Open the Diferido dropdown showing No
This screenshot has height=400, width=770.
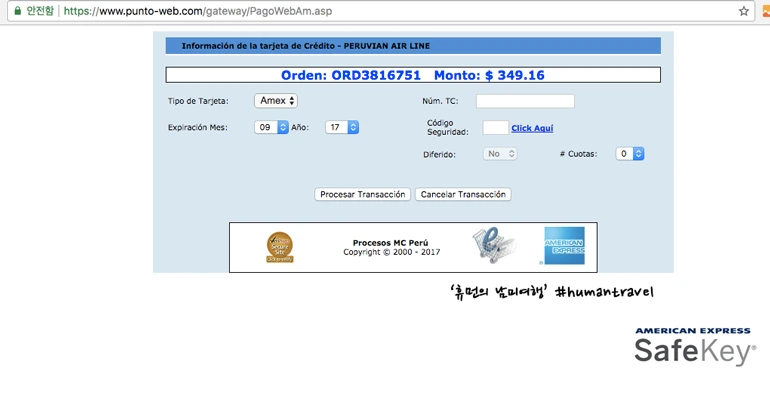[500, 154]
